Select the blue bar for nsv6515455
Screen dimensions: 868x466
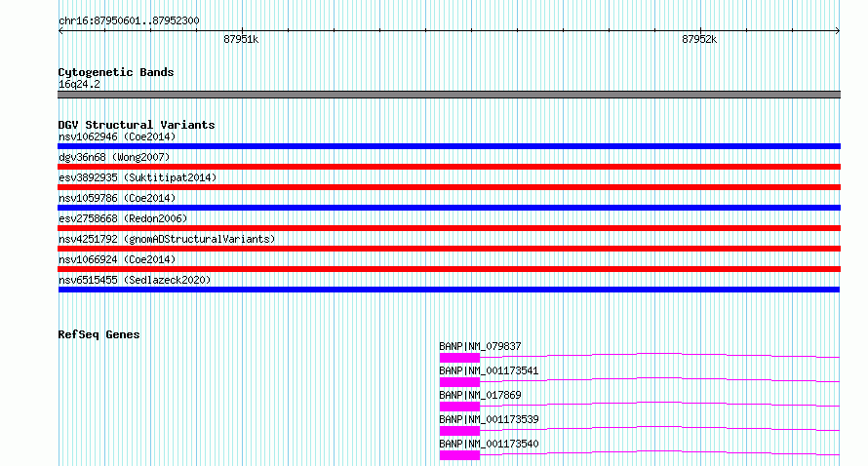(449, 290)
